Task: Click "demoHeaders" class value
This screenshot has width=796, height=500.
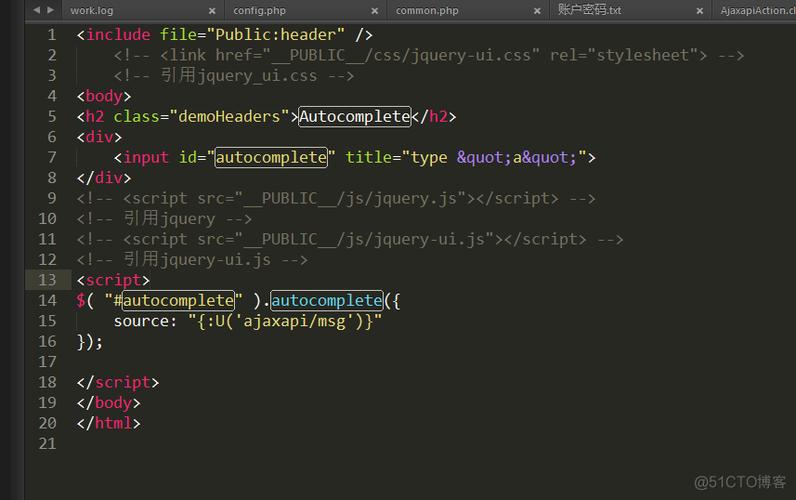Action: (x=229, y=116)
